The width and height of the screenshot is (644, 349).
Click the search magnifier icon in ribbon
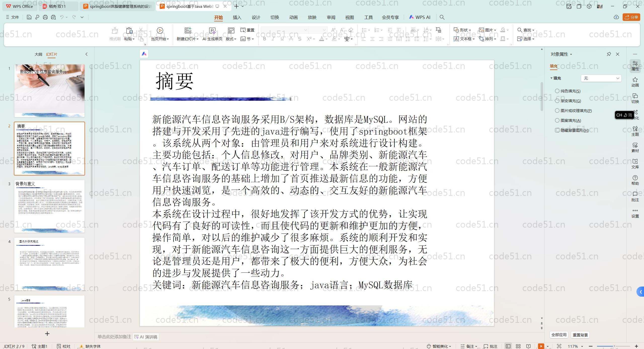pos(442,17)
